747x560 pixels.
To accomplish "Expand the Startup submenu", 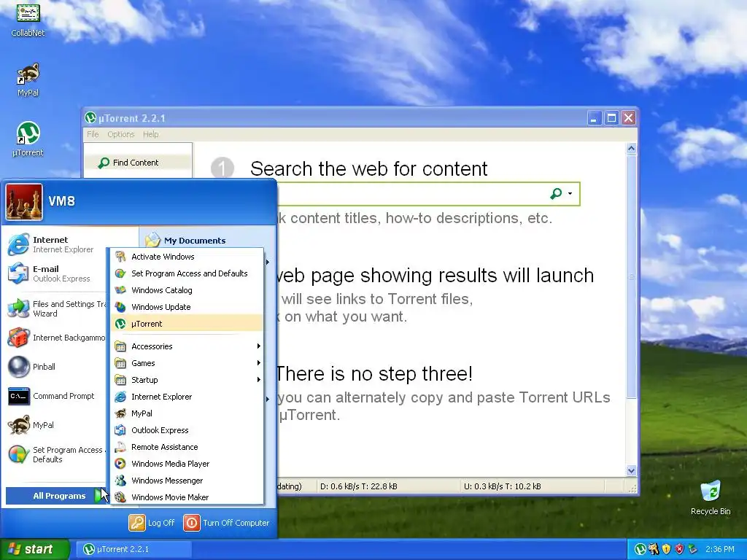I will [187, 379].
